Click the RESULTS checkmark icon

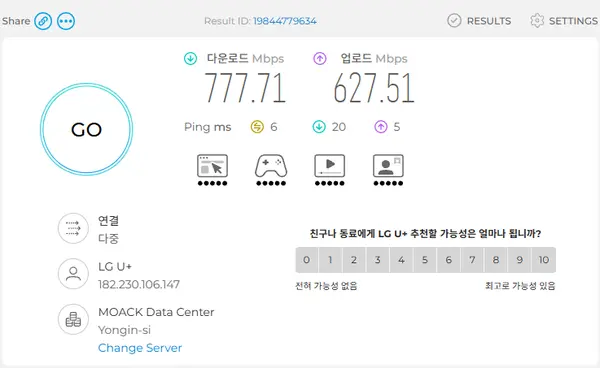click(454, 21)
